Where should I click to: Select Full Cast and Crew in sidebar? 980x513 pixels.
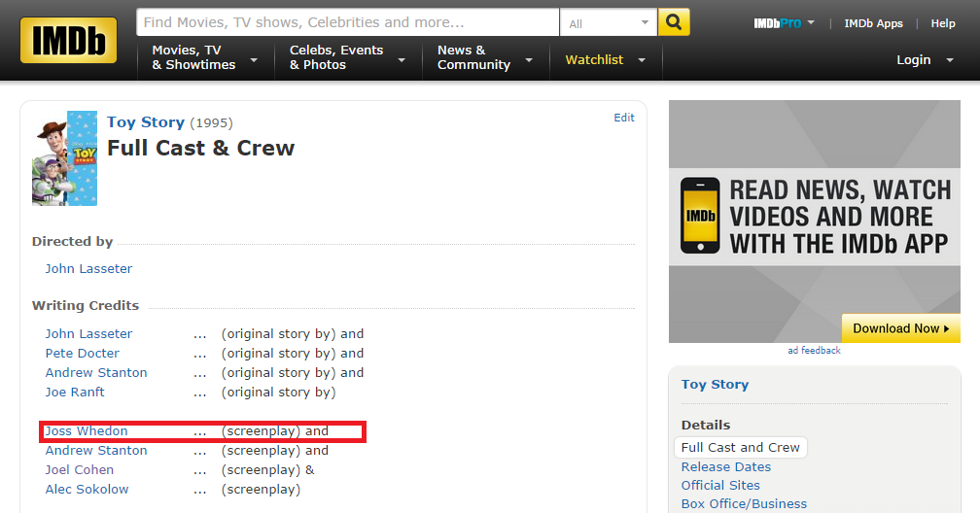pyautogui.click(x=740, y=447)
